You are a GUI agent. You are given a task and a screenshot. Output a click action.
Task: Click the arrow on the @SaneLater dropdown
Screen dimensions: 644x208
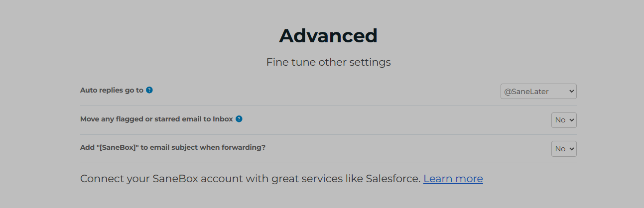[571, 92]
